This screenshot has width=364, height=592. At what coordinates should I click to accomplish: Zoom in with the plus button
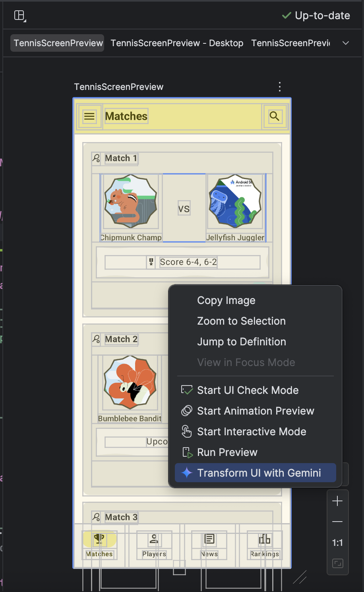click(x=337, y=501)
